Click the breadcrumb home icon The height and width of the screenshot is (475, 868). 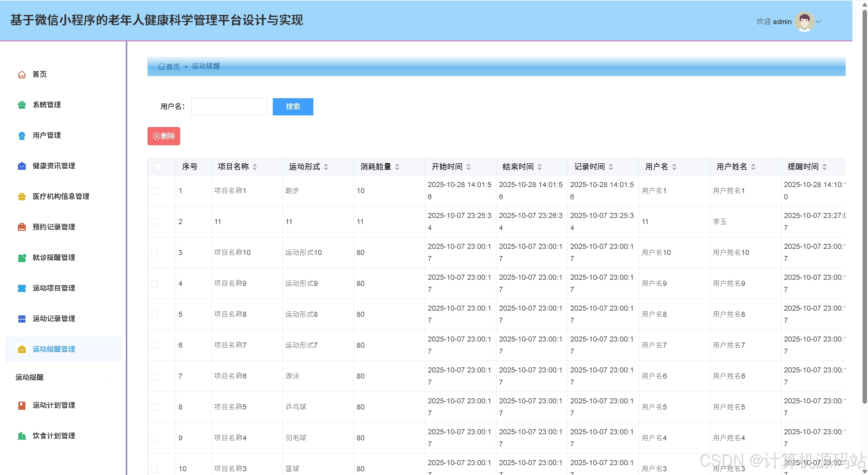[x=162, y=67]
